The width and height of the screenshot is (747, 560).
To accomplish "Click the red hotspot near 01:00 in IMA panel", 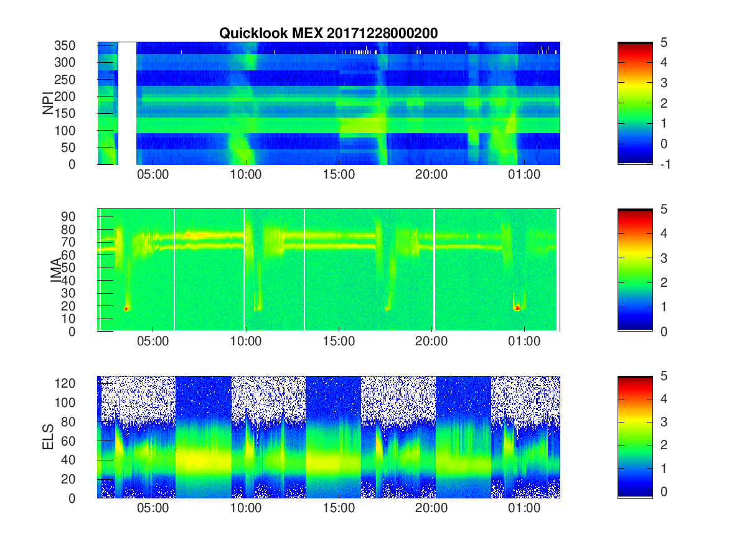I will 517,307.
